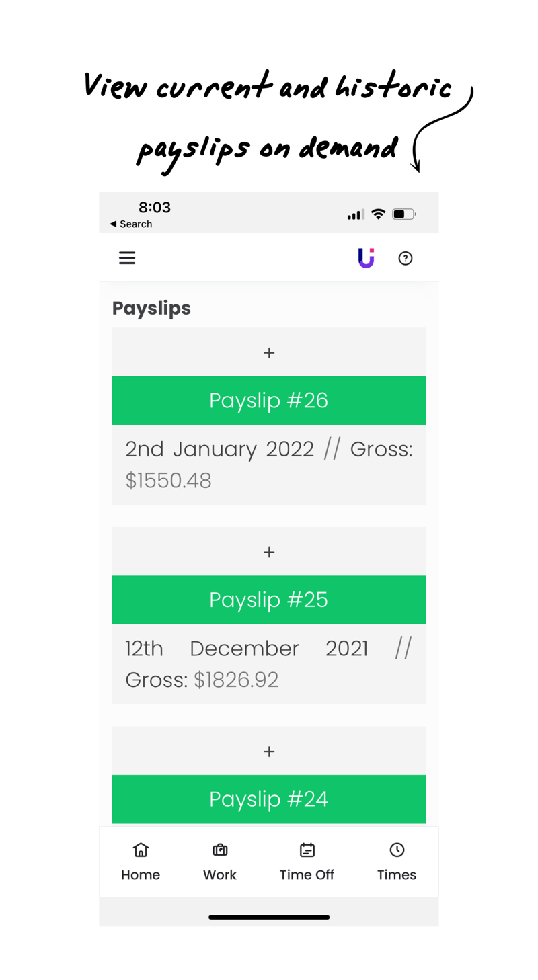Tap the battery indicator in status bar
Image resolution: width=538 pixels, height=980 pixels.
tap(403, 213)
